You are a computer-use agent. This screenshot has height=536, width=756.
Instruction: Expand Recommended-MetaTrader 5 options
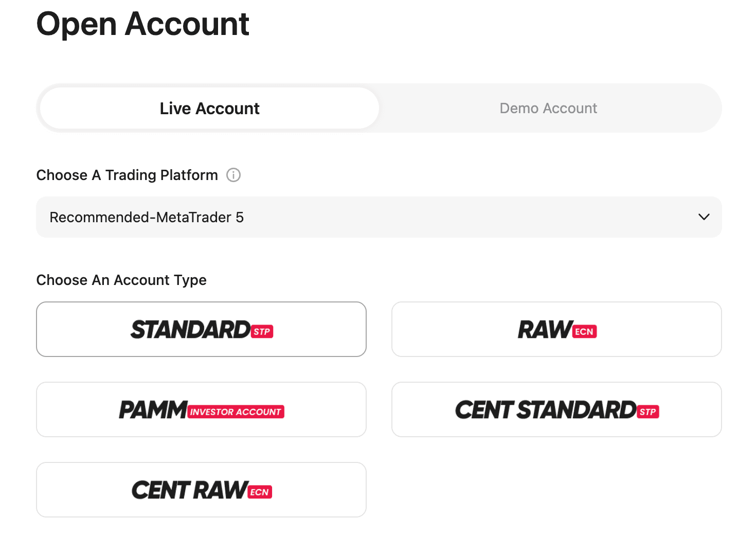379,217
